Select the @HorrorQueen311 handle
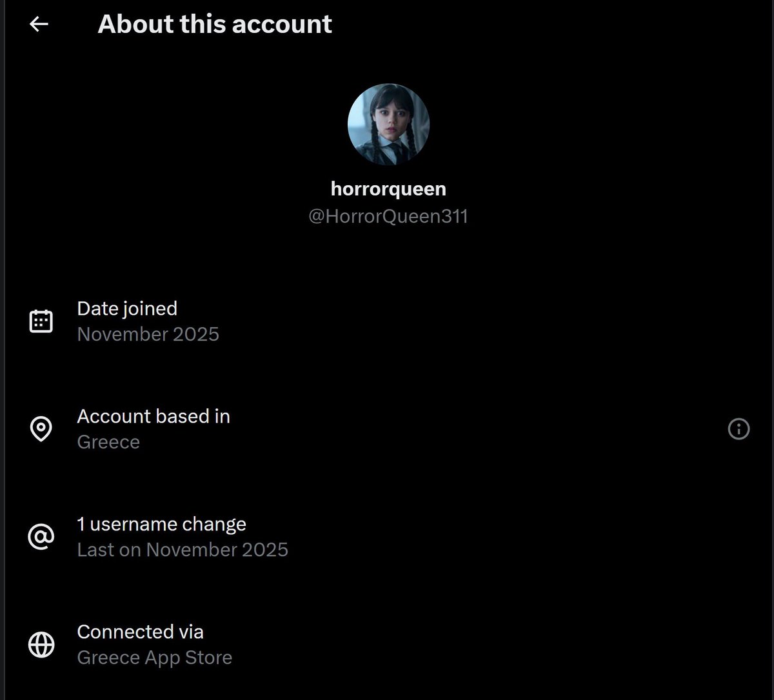 click(x=388, y=216)
